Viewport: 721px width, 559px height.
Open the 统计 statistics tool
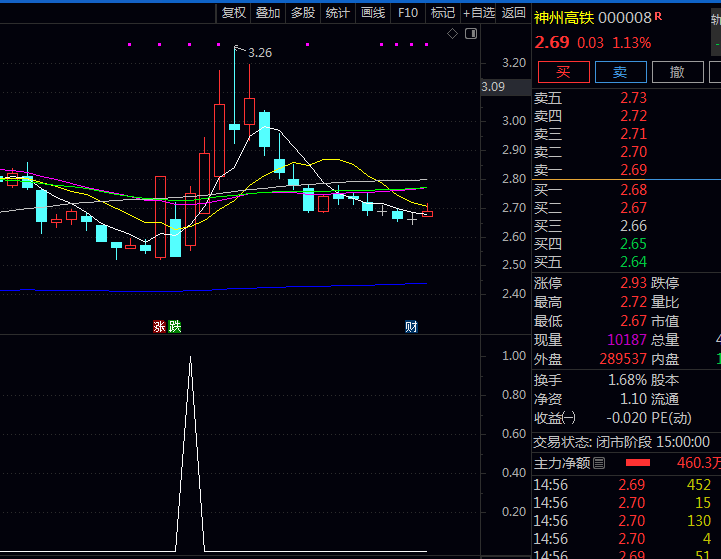point(338,13)
